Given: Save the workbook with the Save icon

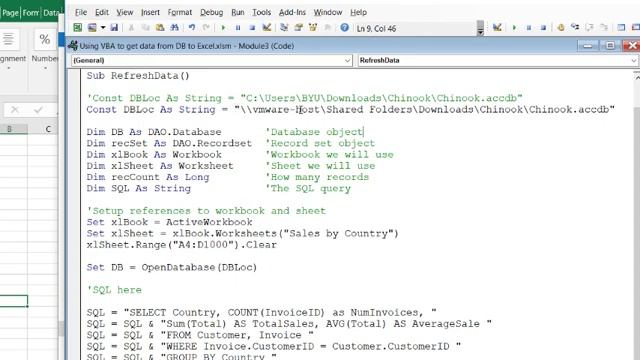Looking at the screenshot, I should 114,28.
